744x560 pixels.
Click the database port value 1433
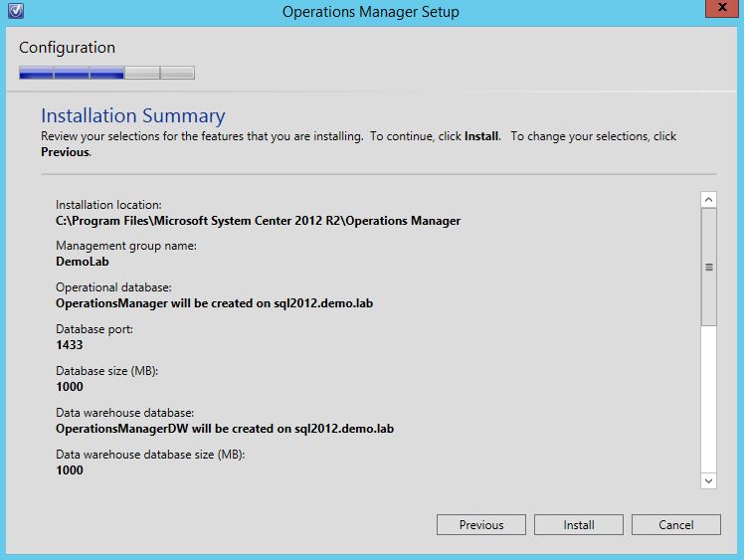(70, 345)
